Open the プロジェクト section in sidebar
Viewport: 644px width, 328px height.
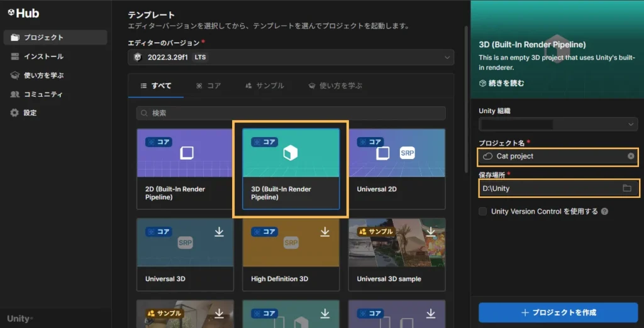pos(55,37)
